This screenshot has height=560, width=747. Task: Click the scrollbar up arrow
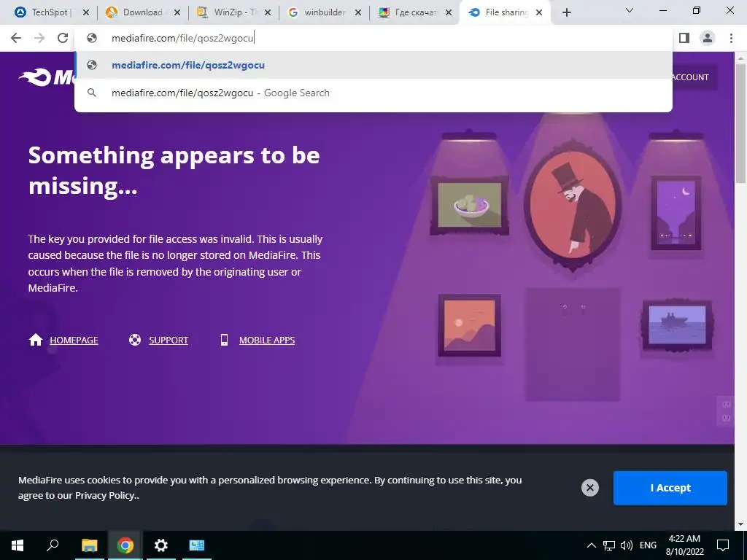click(x=740, y=58)
